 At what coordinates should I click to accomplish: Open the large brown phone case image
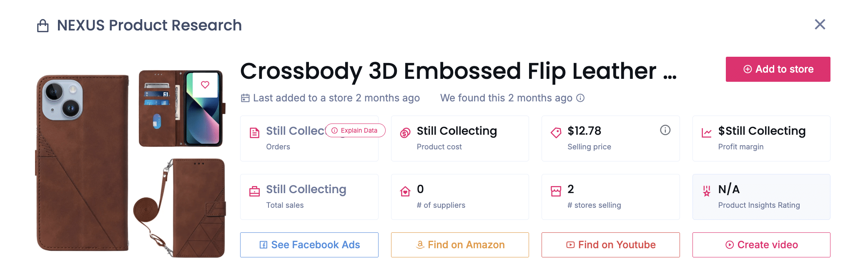83,163
